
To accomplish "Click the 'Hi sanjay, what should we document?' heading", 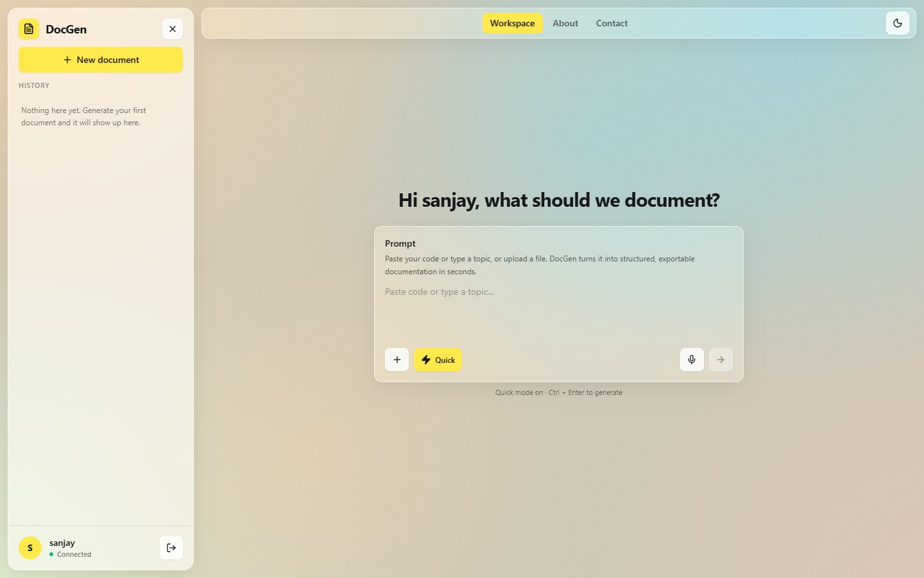I will [559, 200].
